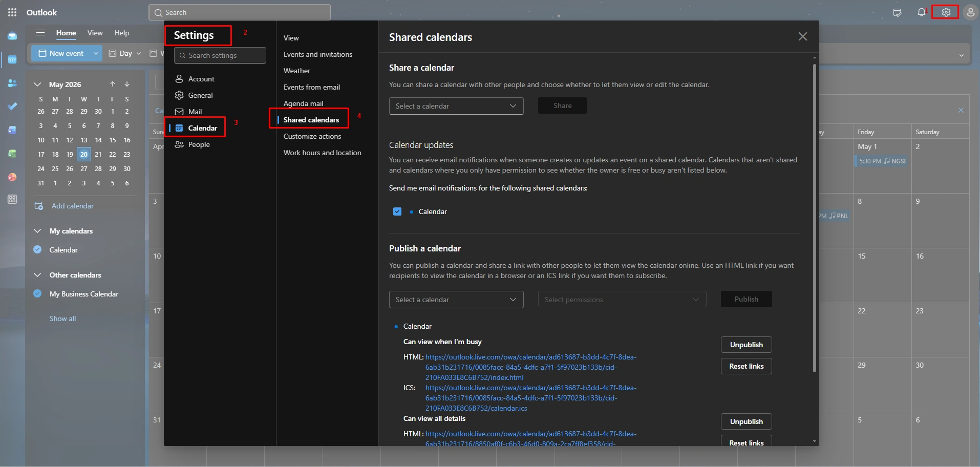Go to next month with down arrow
The image size is (980, 467).
[127, 84]
